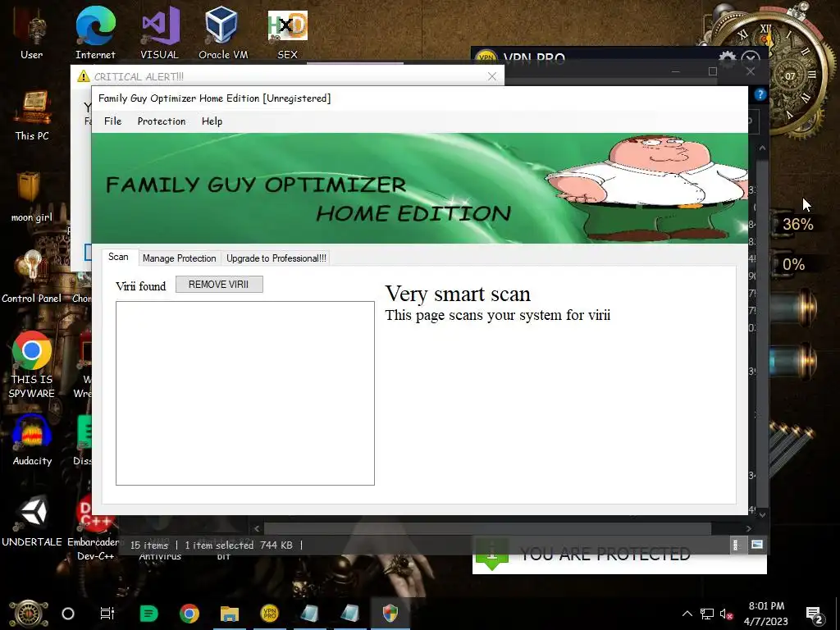Viewport: 840px width, 630px height.
Task: Click the horizontal scrollbar in background window
Action: 487,529
